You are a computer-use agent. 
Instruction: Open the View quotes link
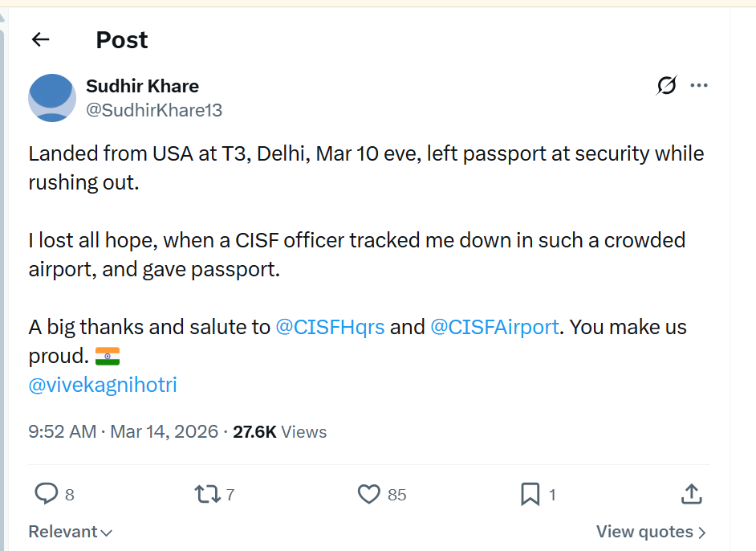pyautogui.click(x=651, y=532)
